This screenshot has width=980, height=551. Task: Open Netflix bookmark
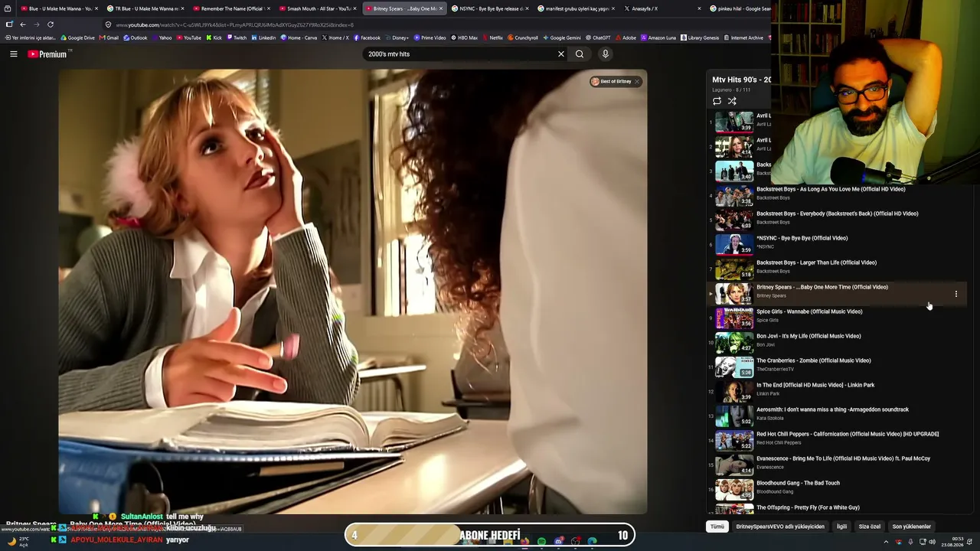[492, 37]
